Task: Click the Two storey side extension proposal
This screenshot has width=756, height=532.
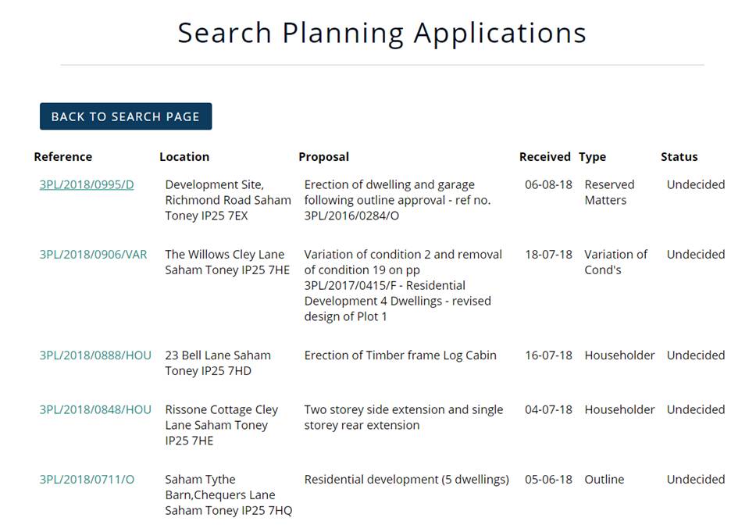Action: (x=404, y=418)
